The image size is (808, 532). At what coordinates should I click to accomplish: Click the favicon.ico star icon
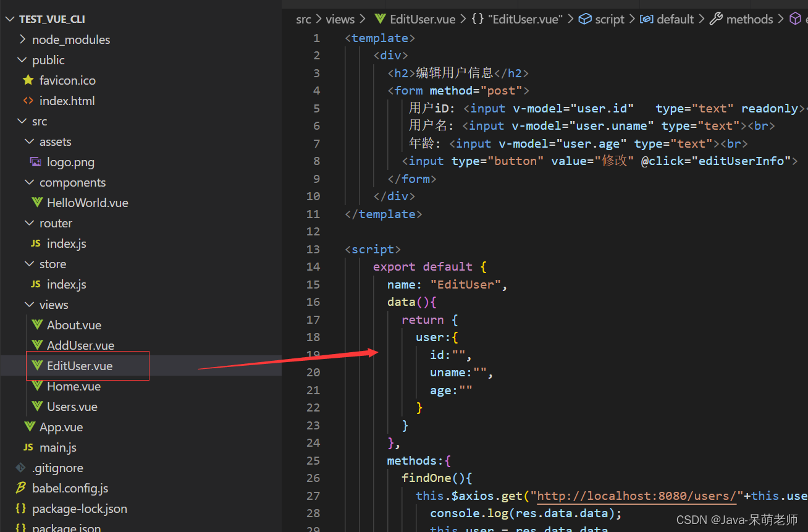coord(28,80)
